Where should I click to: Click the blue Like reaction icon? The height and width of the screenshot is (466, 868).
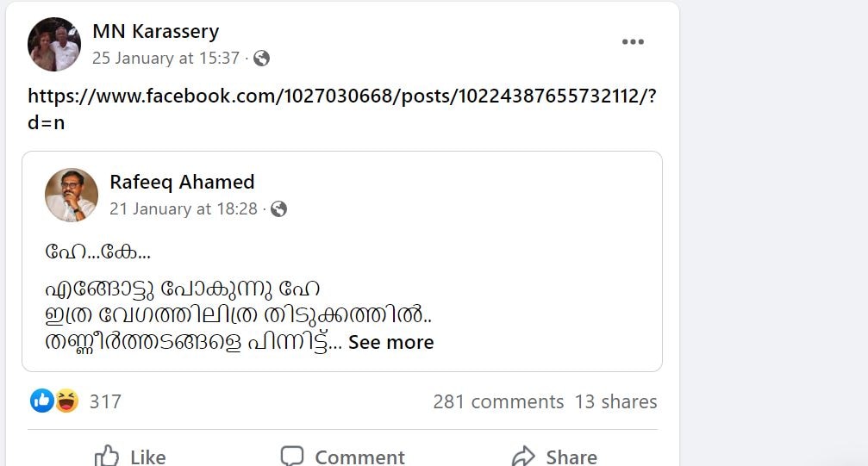click(42, 401)
